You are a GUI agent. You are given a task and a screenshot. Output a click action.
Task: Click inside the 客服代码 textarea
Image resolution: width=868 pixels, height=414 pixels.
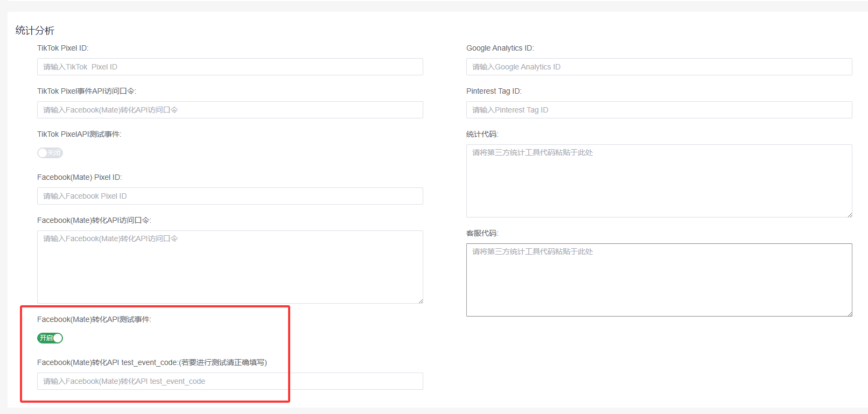659,280
